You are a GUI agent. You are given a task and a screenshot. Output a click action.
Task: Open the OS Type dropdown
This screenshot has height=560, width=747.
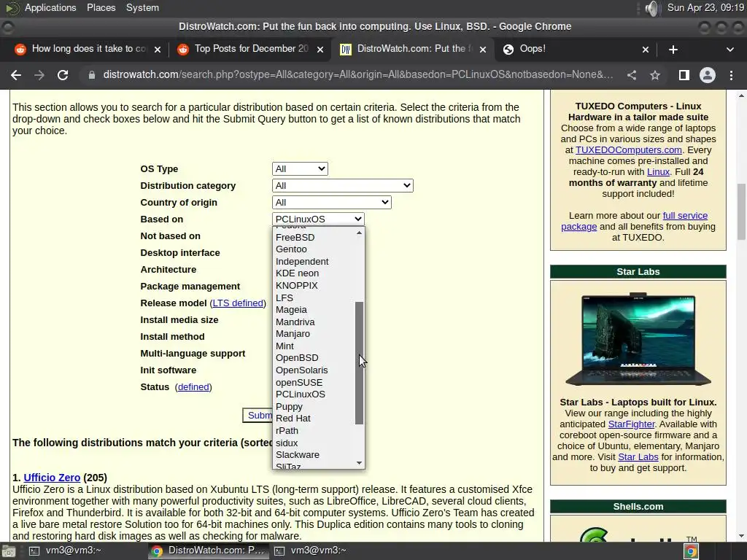click(x=300, y=169)
